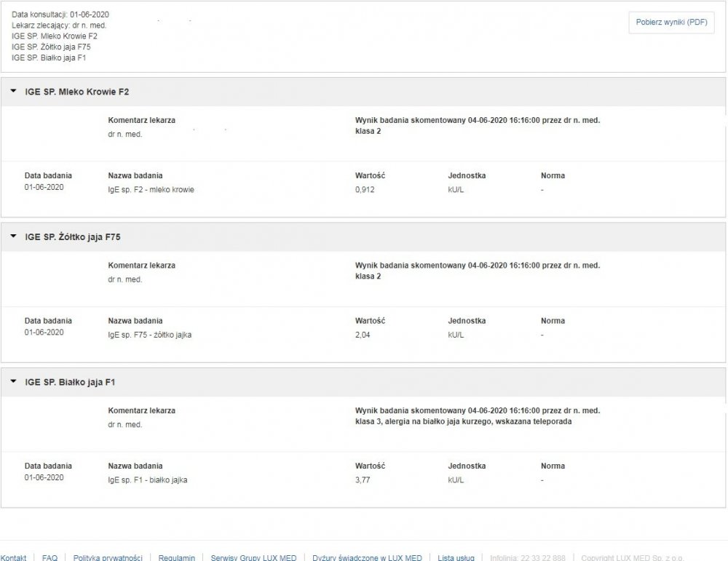The image size is (728, 561).
Task: Click the test name IgE sp. F2 - mleko krowie
Action: [151, 190]
